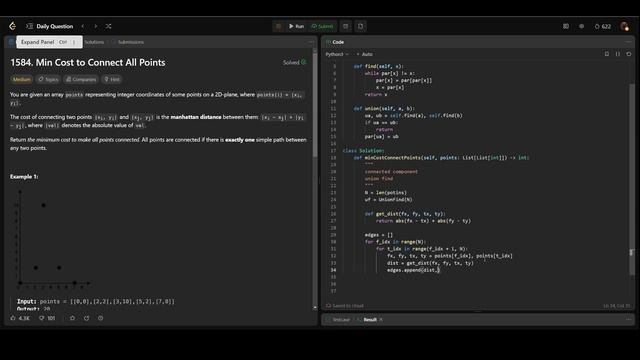Click the Saved to cloud status
Viewport: 640px width, 360px height.
[x=345, y=306]
